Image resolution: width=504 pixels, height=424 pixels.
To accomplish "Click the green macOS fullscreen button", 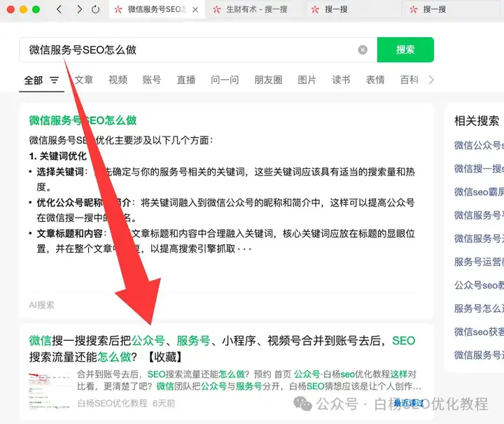I will pyautogui.click(x=36, y=9).
